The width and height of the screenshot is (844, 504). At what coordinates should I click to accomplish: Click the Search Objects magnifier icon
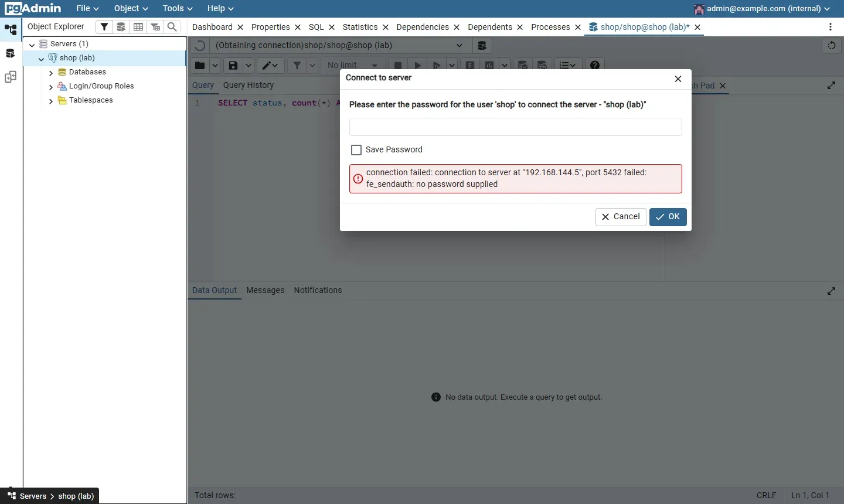click(x=172, y=27)
